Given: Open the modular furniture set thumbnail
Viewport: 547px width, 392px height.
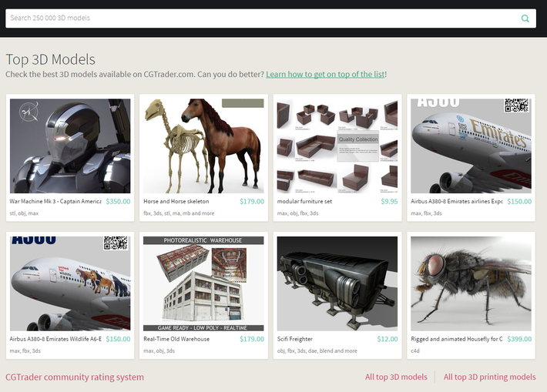Looking at the screenshot, I should [337, 146].
